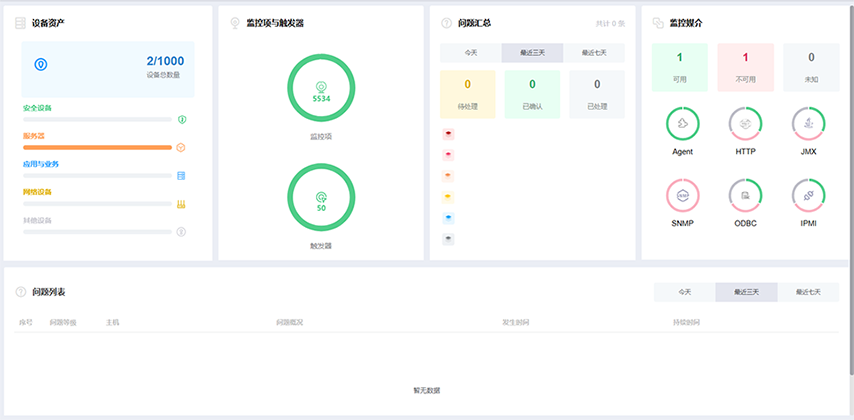Click the 应用与业务 blue icon

pyautogui.click(x=181, y=176)
